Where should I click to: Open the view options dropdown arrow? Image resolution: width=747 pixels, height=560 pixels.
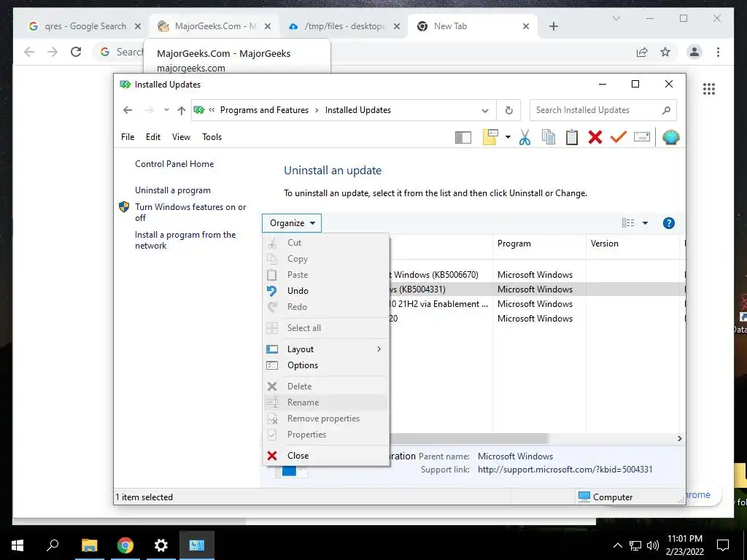tap(645, 223)
